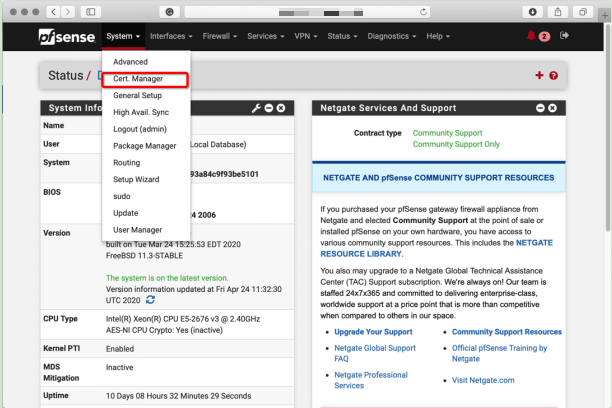Toggle the browser sidebar button
Screen dimensions: 612x408
click(x=91, y=12)
